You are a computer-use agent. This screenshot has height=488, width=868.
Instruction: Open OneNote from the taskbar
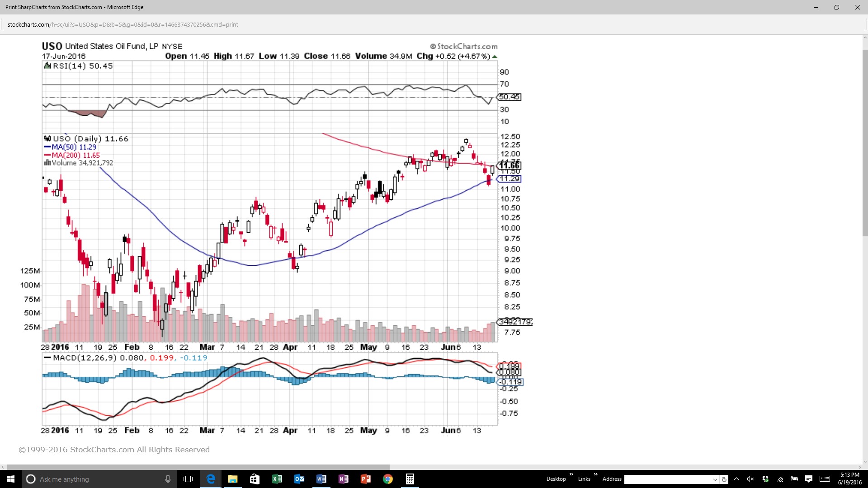click(x=344, y=479)
